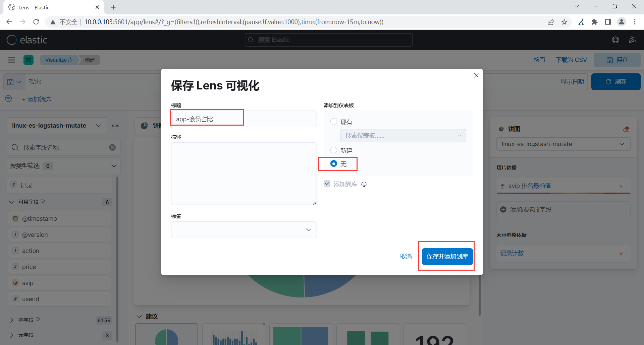644x345 pixels.
Task: Open the saved query menu icon
Action: [x=14, y=82]
